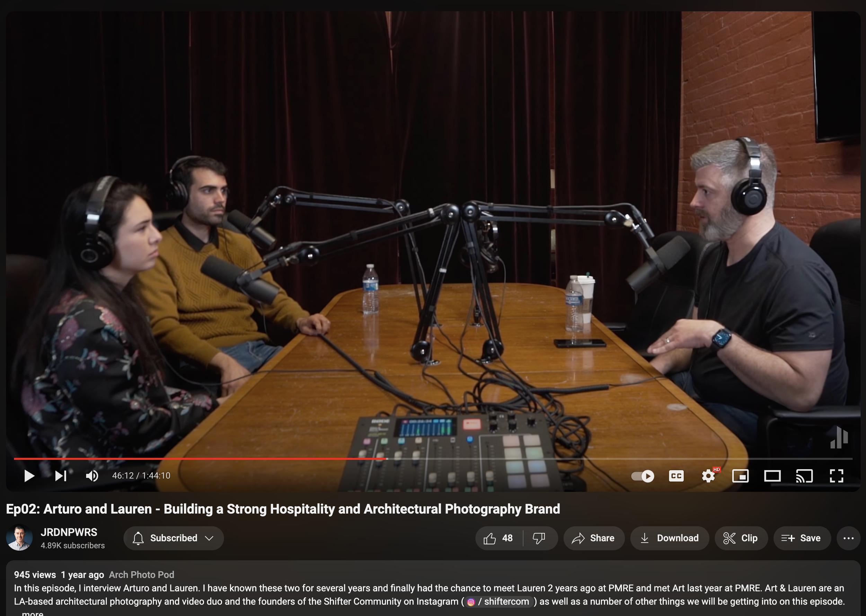This screenshot has width=866, height=616.
Task: Switch to theater mode
Action: tap(772, 476)
